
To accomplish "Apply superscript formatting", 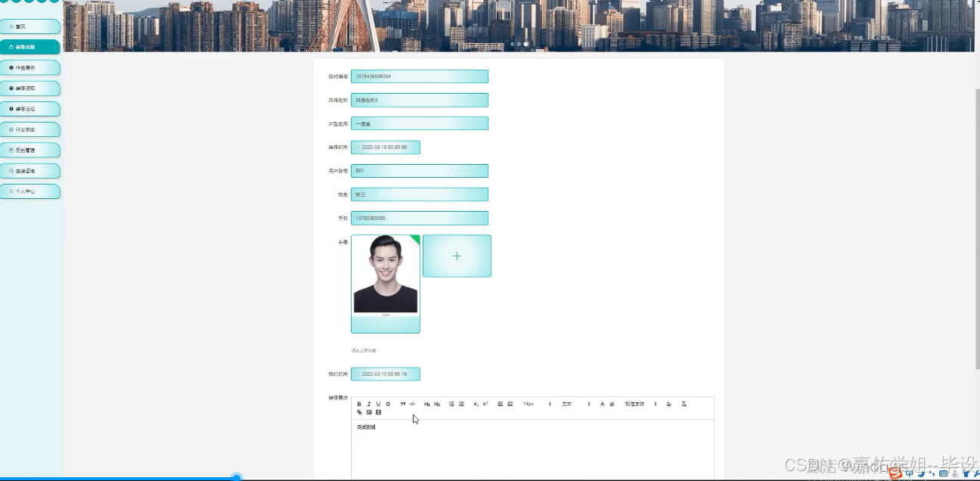I will point(485,404).
